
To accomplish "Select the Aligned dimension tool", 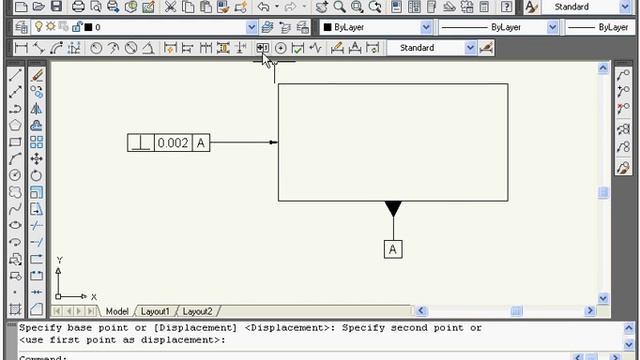I will click(39, 48).
